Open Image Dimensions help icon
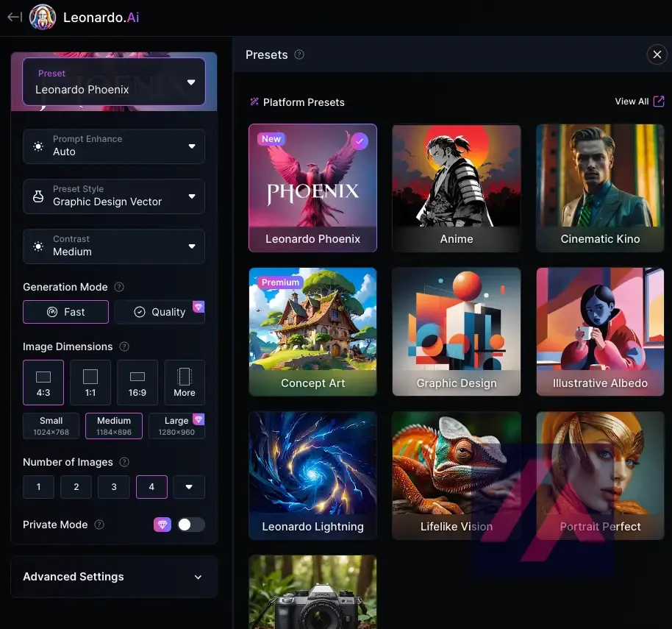Viewport: 672px width, 629px height. [124, 347]
